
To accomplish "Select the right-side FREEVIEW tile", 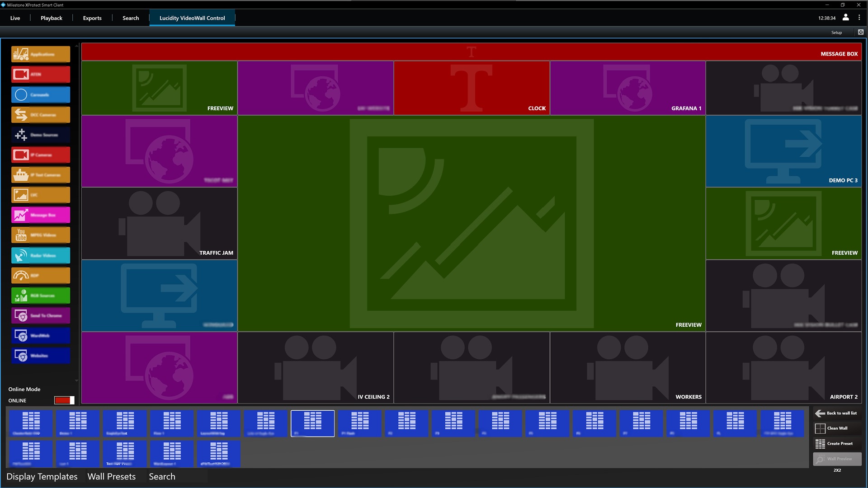I will 783,223.
